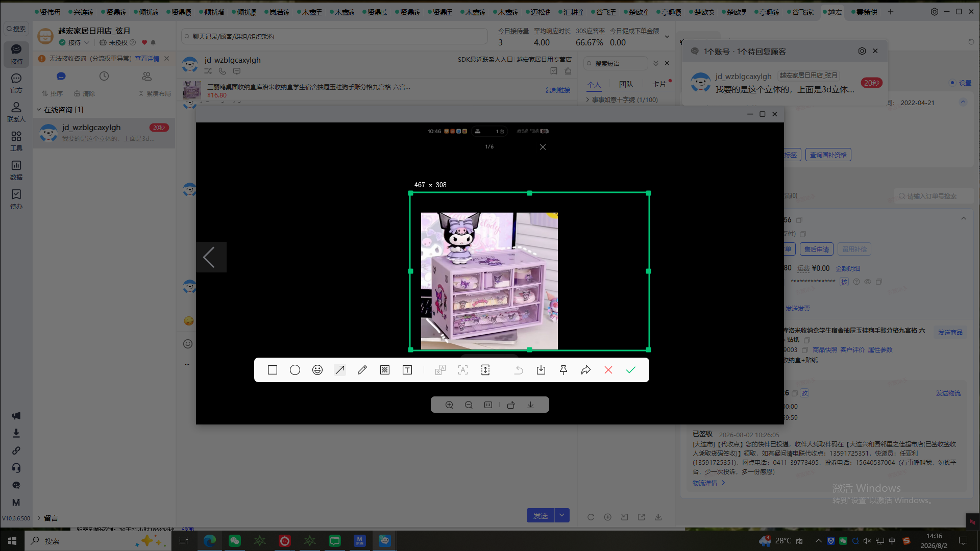Select the pencil drawing tool
Image resolution: width=980 pixels, height=551 pixels.
362,370
